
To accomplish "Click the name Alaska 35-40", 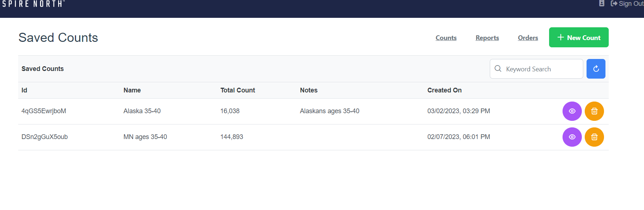I will (142, 111).
